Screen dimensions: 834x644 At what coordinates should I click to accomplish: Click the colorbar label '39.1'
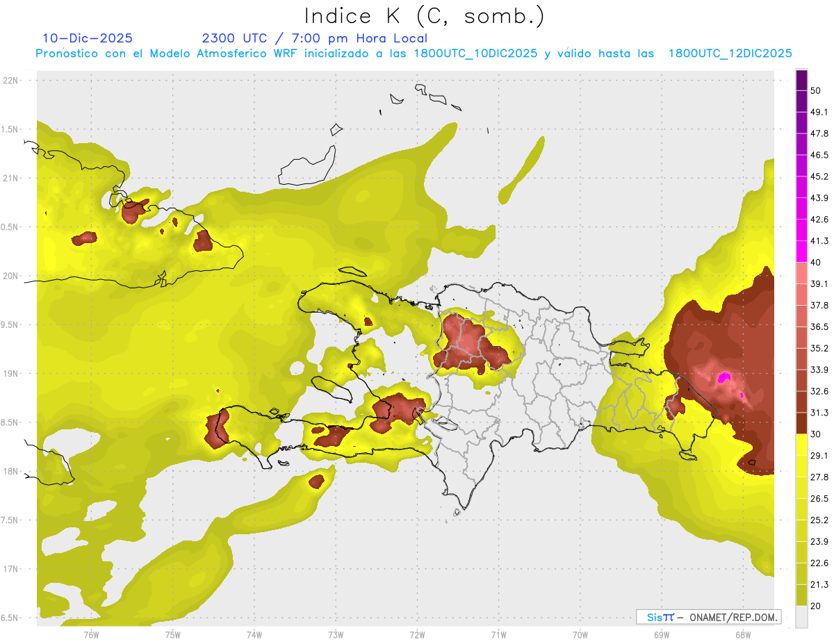click(x=819, y=283)
